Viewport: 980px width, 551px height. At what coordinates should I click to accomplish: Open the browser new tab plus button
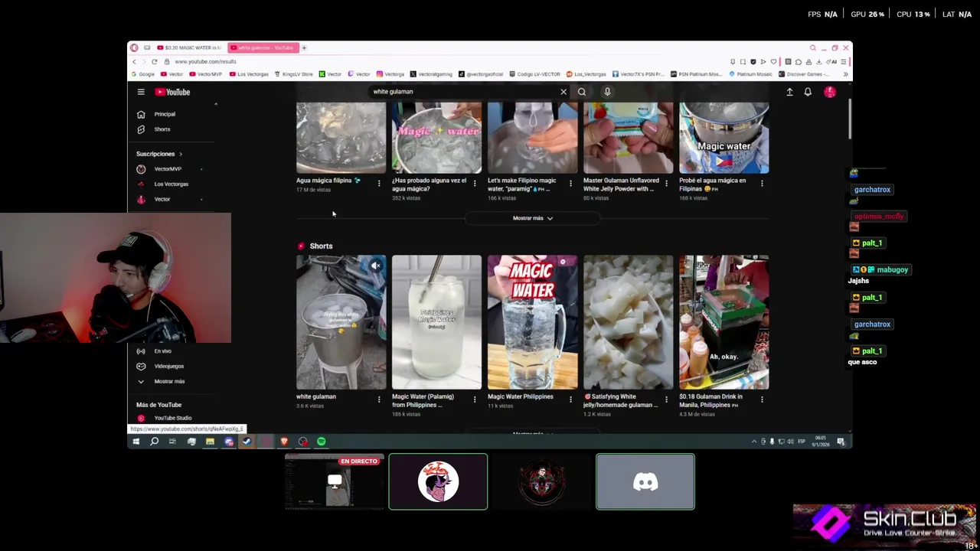click(303, 47)
